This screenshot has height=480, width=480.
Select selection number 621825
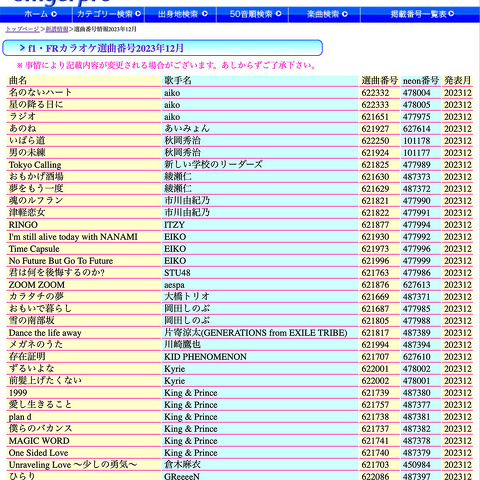pos(375,165)
